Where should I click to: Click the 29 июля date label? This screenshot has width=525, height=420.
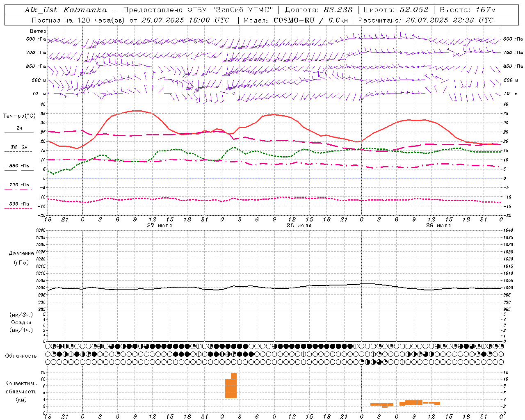pyautogui.click(x=438, y=226)
